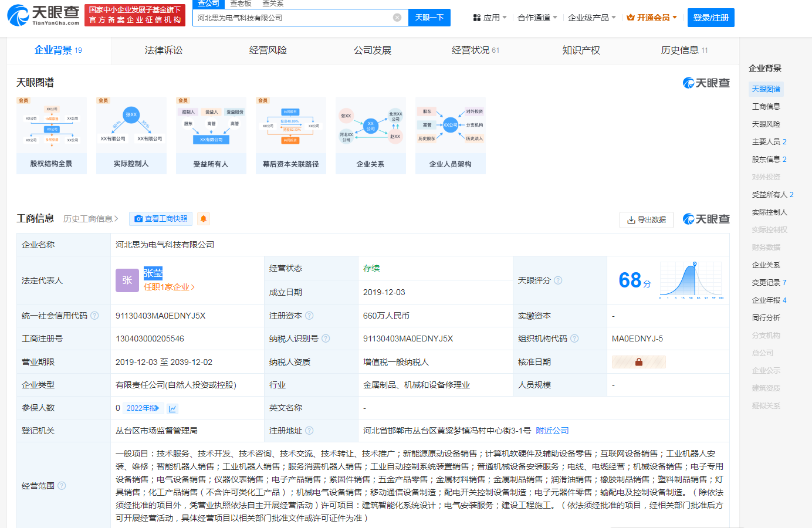Open the 开通会员 membership dropdown

coord(652,18)
